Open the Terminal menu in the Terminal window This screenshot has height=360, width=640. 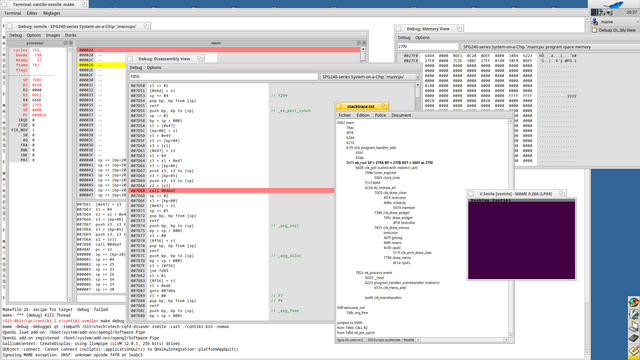pyautogui.click(x=13, y=13)
